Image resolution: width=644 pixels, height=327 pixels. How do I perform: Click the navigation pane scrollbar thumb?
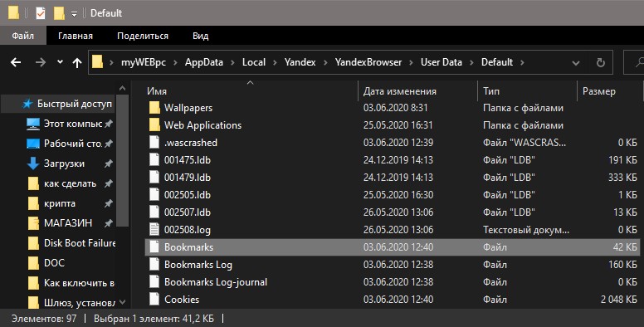122,160
